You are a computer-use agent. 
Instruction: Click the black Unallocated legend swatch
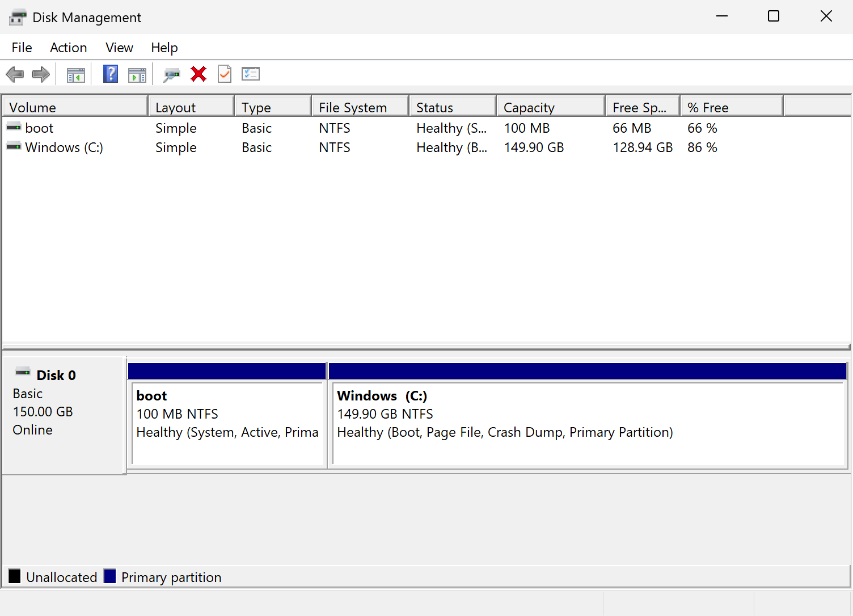pos(15,576)
